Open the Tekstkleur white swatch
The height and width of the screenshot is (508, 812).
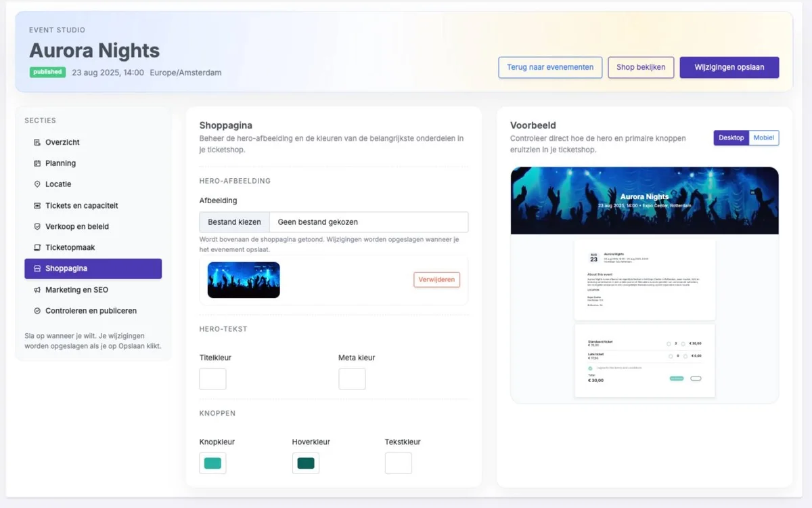point(398,463)
